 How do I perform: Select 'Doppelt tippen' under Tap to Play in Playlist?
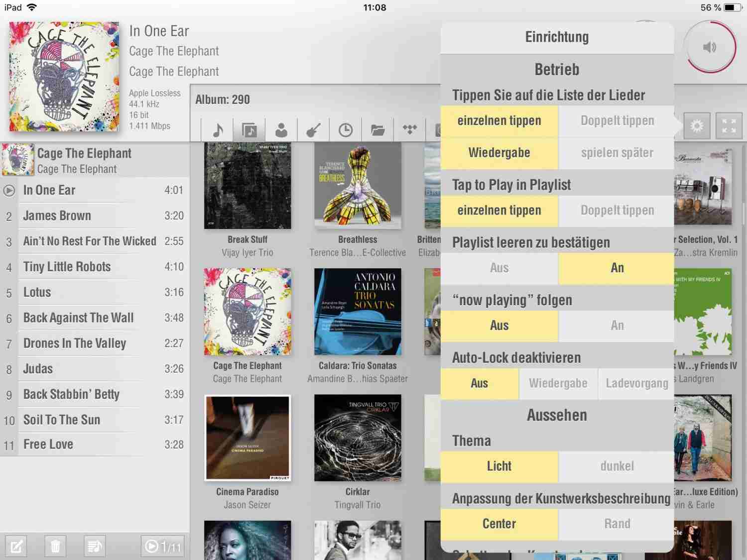[x=617, y=211]
